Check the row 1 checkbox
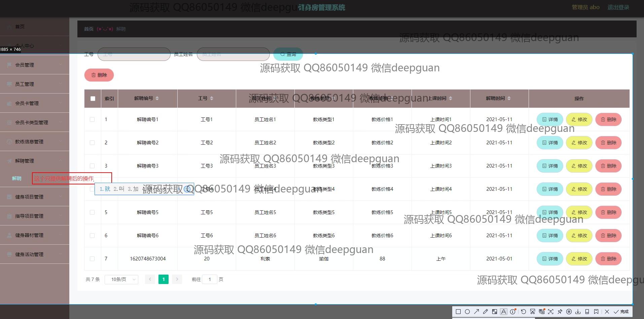 [x=92, y=119]
